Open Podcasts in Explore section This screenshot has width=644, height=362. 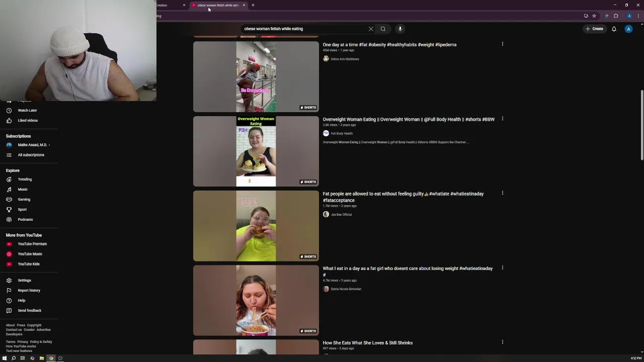[25, 220]
